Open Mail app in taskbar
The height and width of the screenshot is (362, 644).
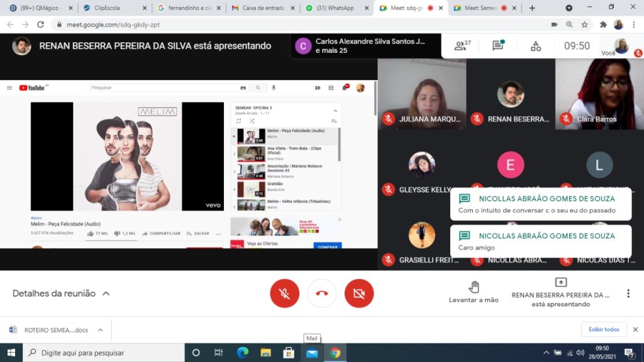[312, 353]
